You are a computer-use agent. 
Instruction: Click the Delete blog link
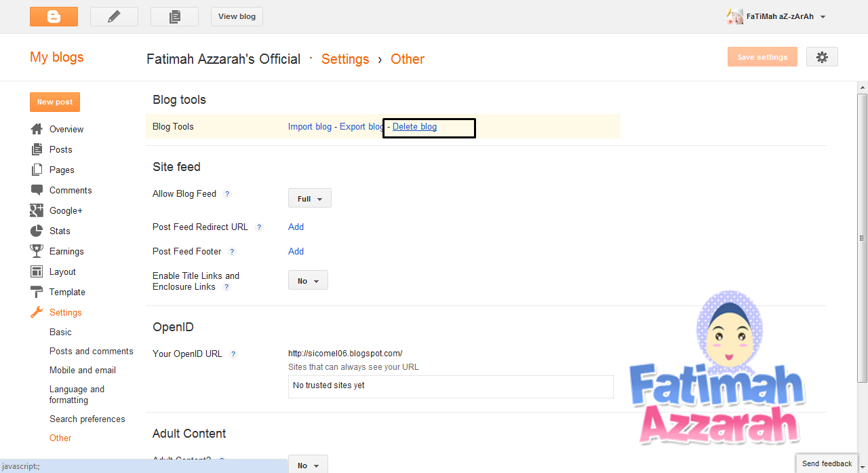(414, 127)
